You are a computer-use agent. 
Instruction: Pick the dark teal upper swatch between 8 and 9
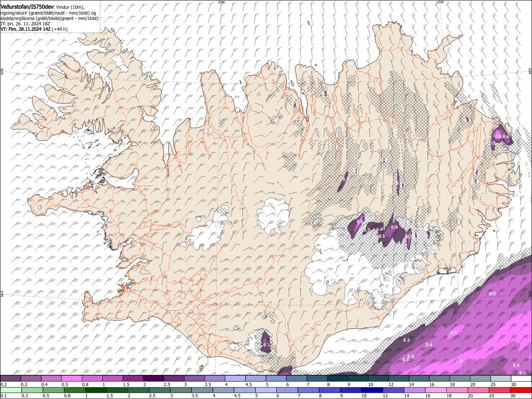click(x=337, y=378)
